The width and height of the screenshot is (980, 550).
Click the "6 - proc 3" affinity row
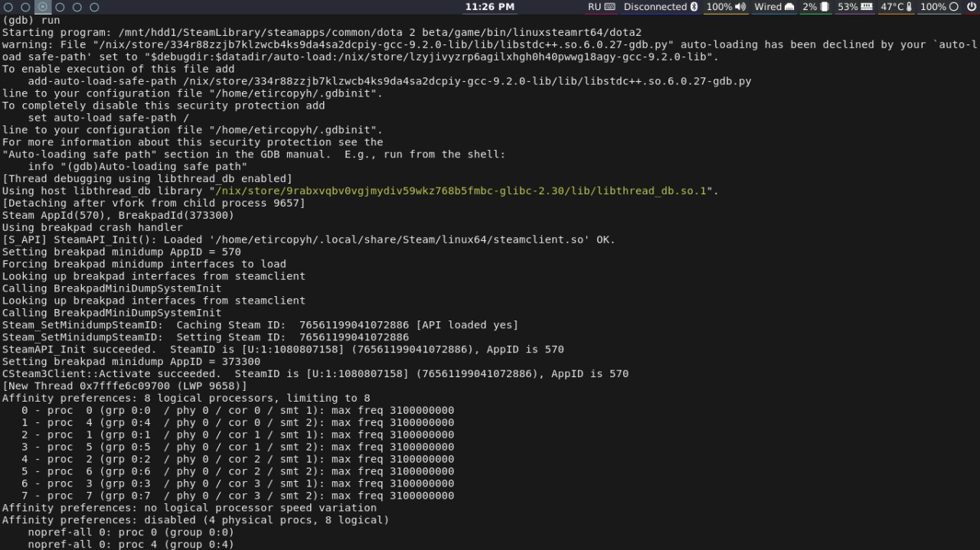(237, 484)
